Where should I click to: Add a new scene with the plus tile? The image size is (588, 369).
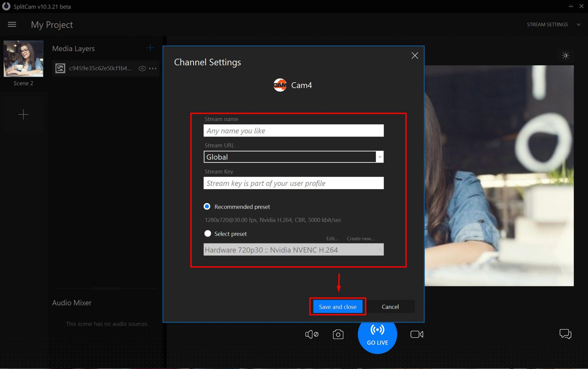pos(23,114)
